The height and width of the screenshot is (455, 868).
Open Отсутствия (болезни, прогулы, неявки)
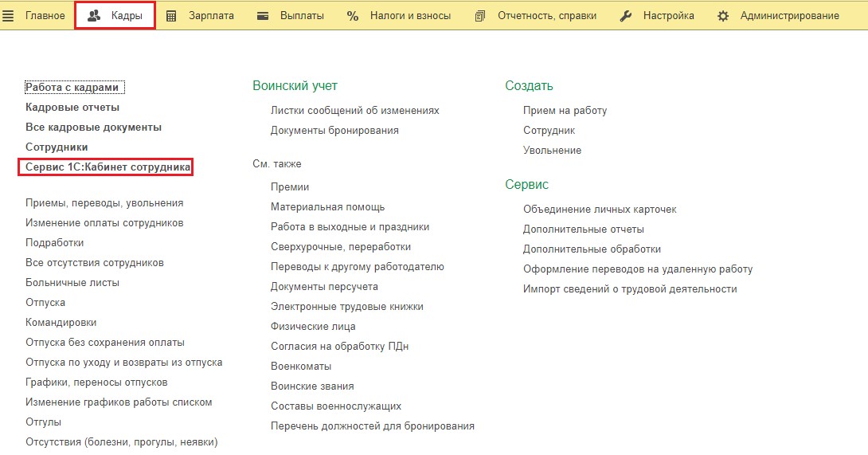pyautogui.click(x=122, y=443)
